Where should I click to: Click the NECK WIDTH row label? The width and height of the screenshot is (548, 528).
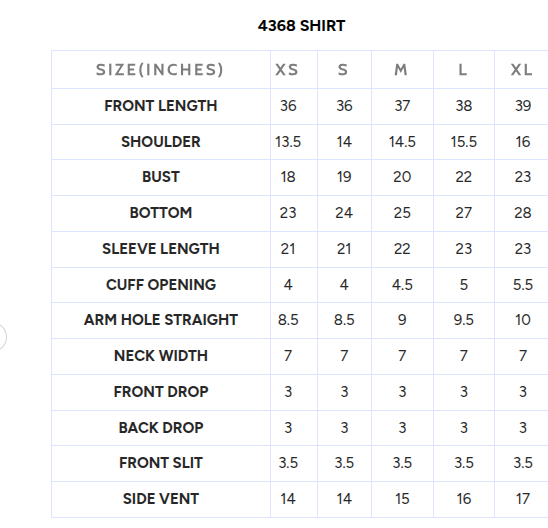tap(161, 356)
